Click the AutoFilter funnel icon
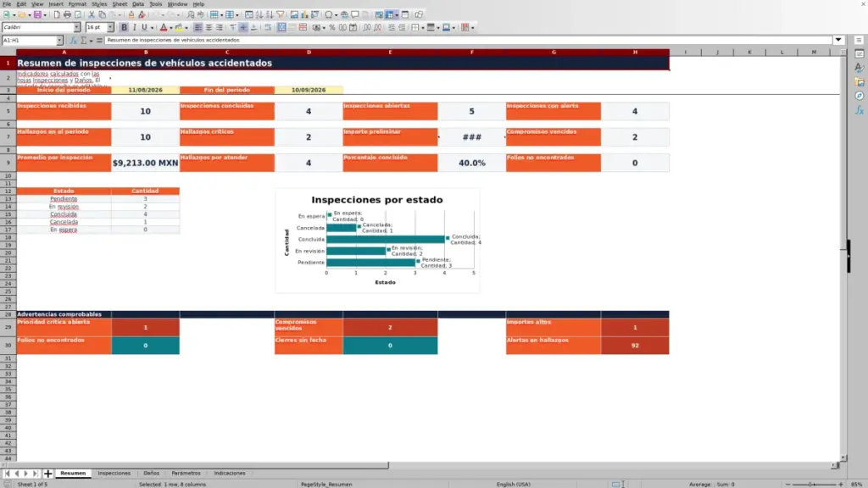868x488 pixels. pos(280,14)
